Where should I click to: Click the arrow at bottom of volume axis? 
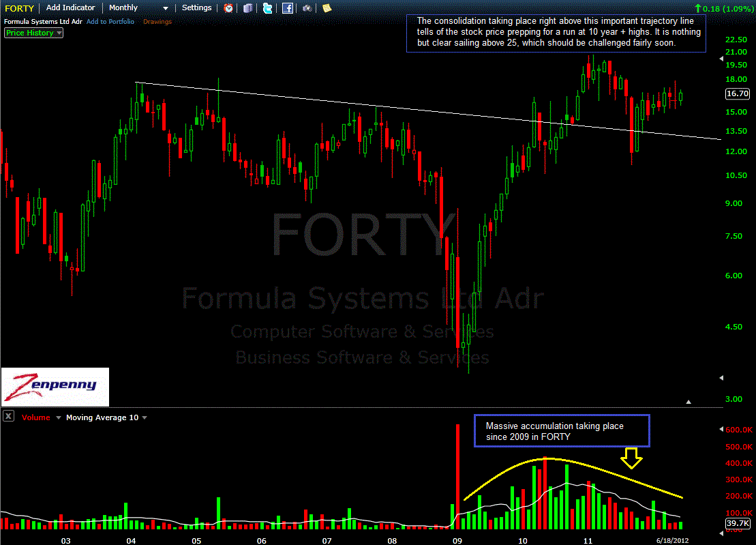tap(721, 533)
